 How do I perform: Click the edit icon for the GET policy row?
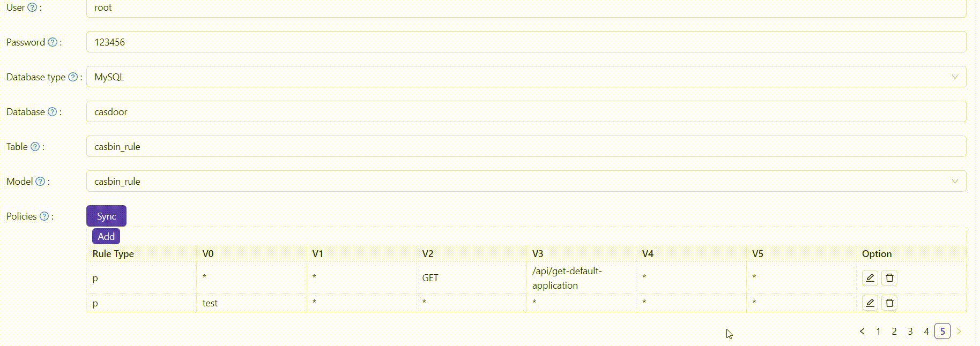click(x=870, y=278)
